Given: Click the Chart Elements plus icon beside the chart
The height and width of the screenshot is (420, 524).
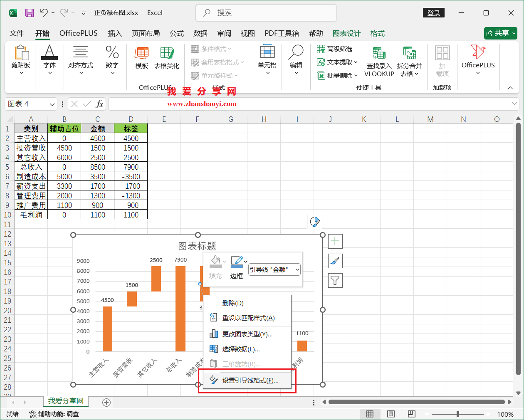Looking at the screenshot, I should 335,241.
